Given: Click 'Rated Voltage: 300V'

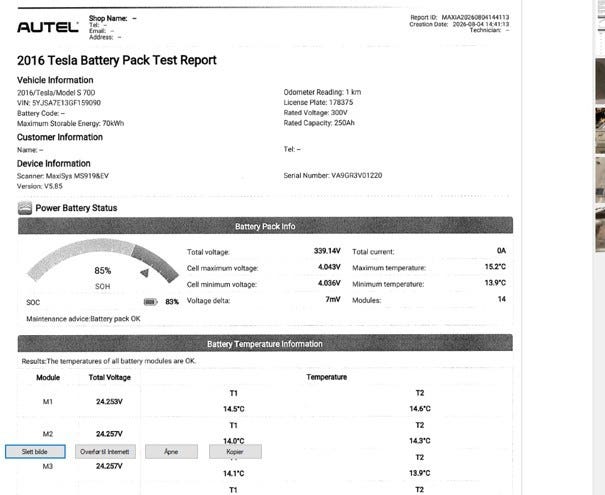Looking at the screenshot, I should click(x=316, y=113).
